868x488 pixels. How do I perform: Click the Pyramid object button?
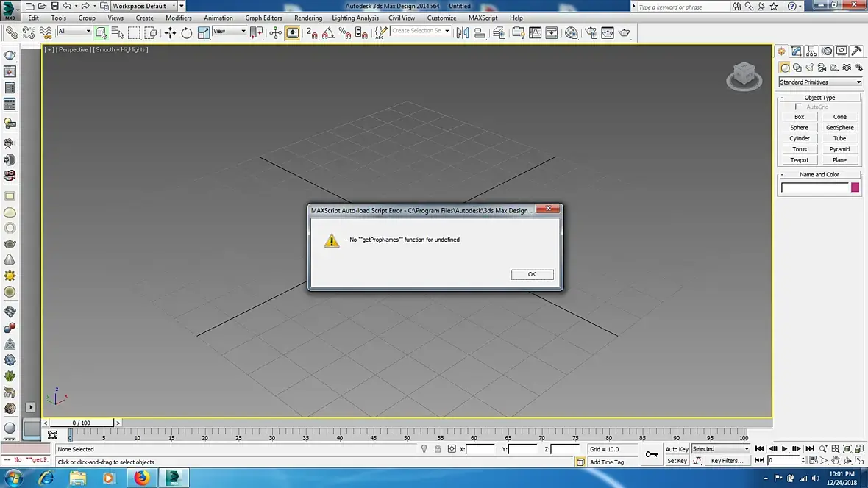[840, 149]
